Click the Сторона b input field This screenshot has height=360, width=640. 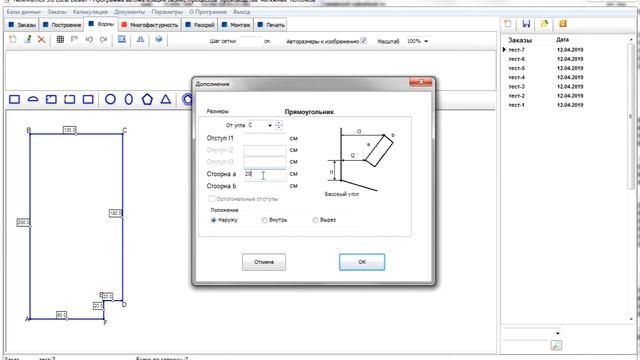coord(264,186)
